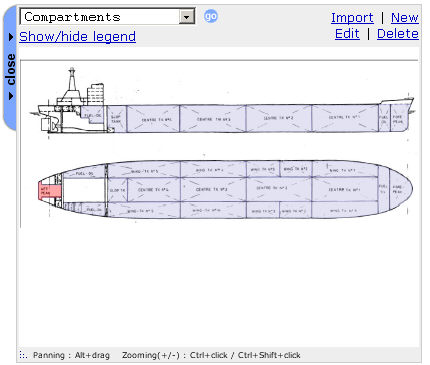Select Fuel Oil tank near bow in profile

(384, 118)
